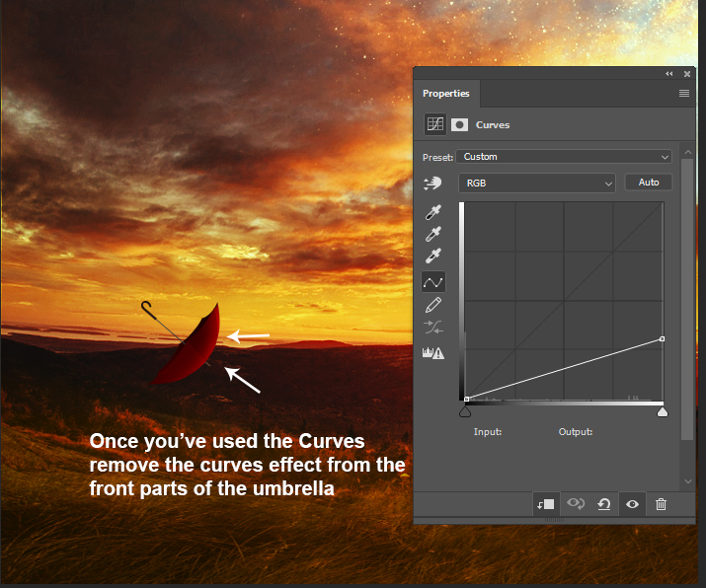Click the layer mask icon beside Curves

click(x=459, y=125)
